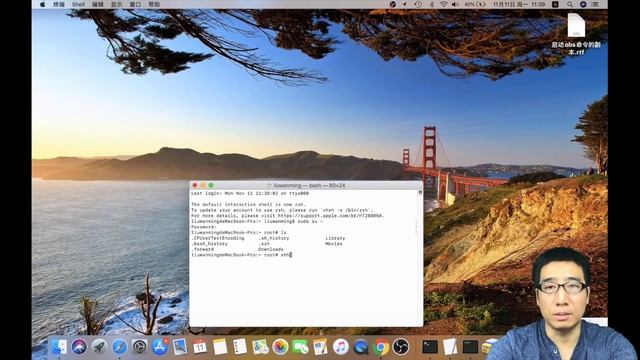Open Time Machine menu bar icon
640x360 pixels.
click(x=418, y=4)
